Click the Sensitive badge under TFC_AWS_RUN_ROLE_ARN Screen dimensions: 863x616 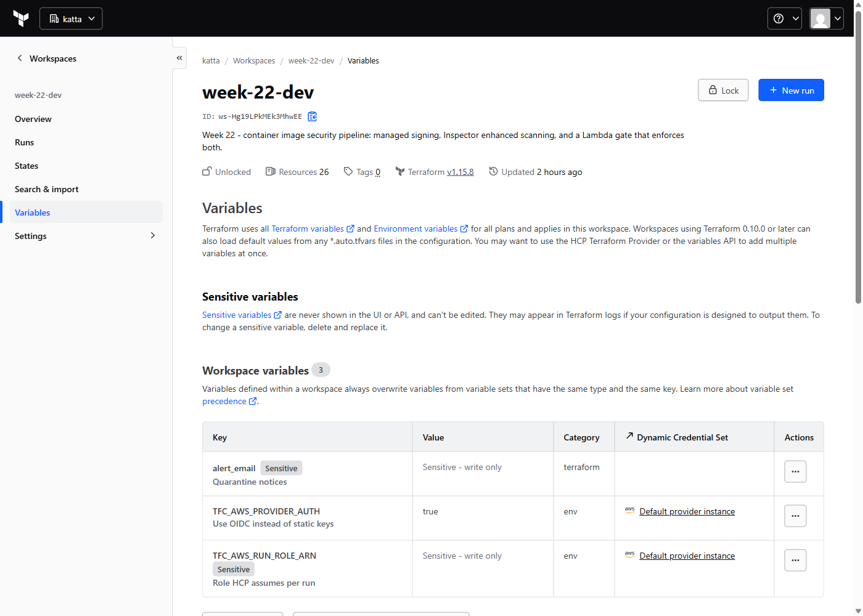pos(234,569)
